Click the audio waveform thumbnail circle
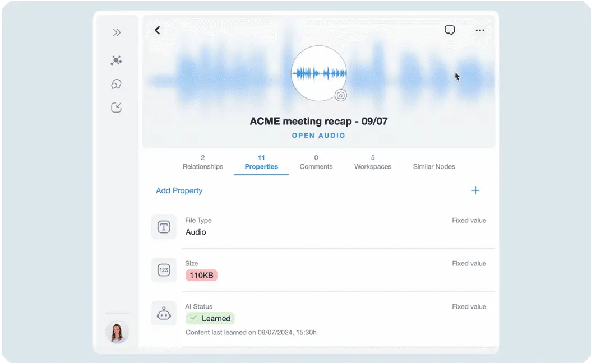 (x=318, y=73)
